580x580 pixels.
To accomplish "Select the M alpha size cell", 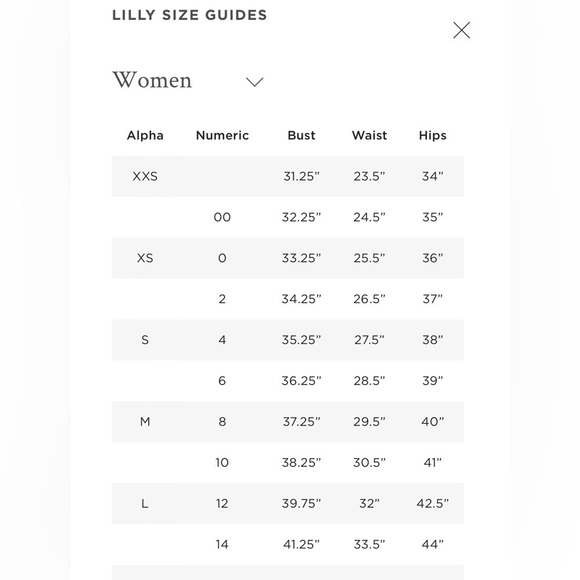I will tap(145, 421).
